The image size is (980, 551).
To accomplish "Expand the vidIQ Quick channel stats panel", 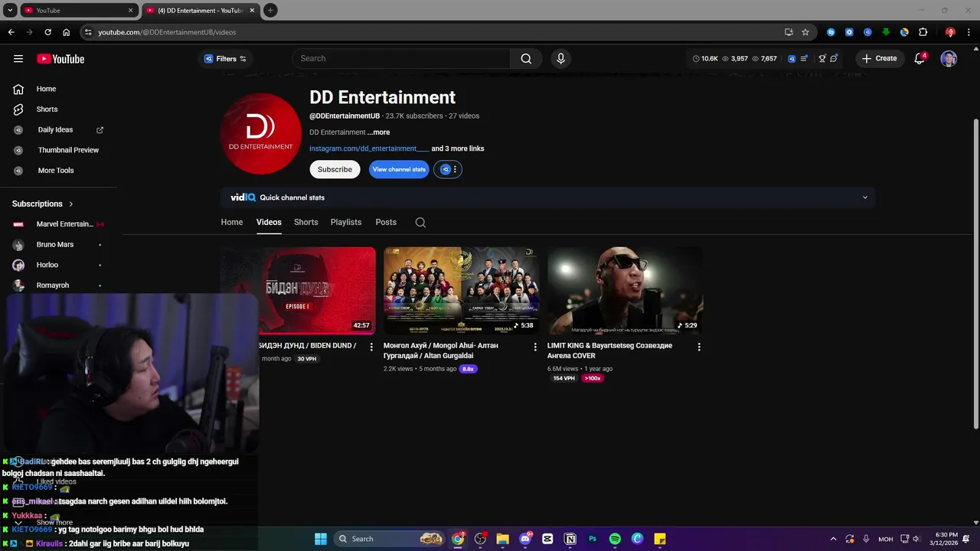I will tap(865, 197).
